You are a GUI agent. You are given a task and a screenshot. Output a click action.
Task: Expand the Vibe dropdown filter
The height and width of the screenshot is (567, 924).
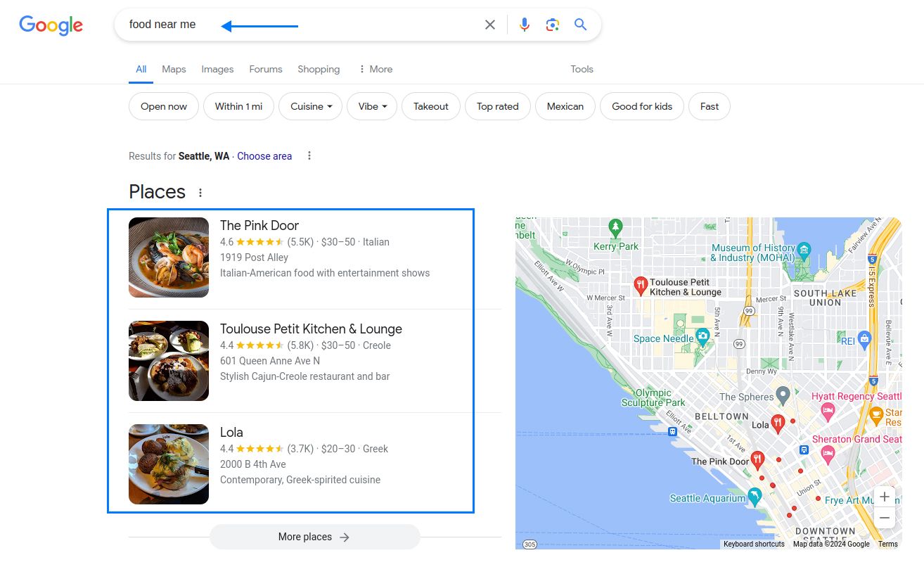(x=372, y=106)
